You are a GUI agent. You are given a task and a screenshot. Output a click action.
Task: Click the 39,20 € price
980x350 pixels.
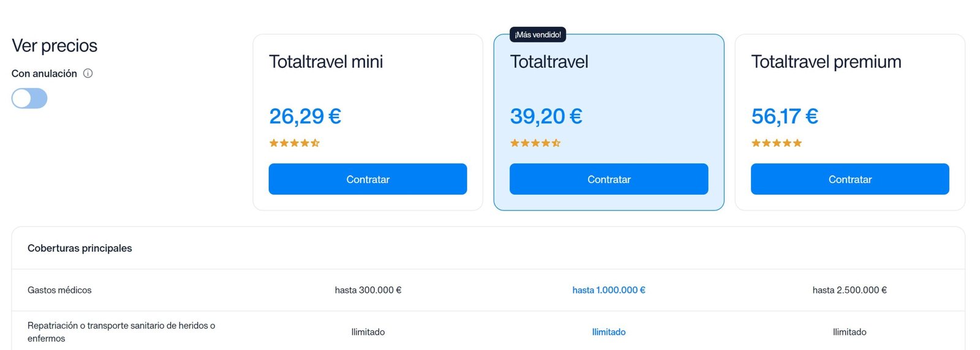546,116
